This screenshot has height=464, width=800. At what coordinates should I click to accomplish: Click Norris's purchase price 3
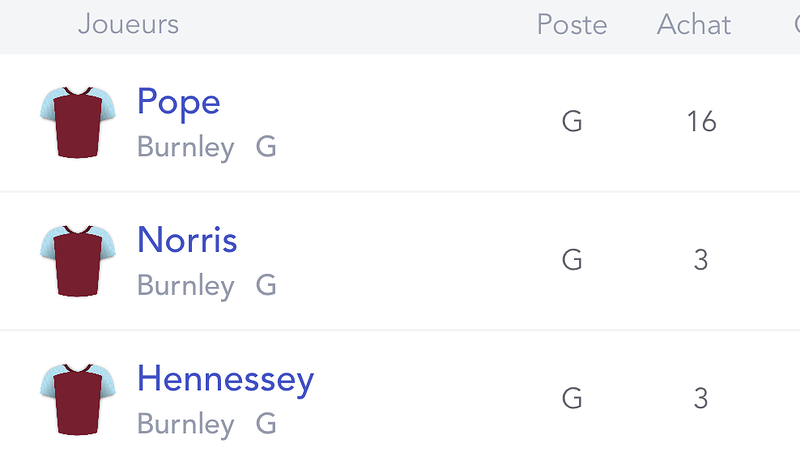pyautogui.click(x=701, y=260)
